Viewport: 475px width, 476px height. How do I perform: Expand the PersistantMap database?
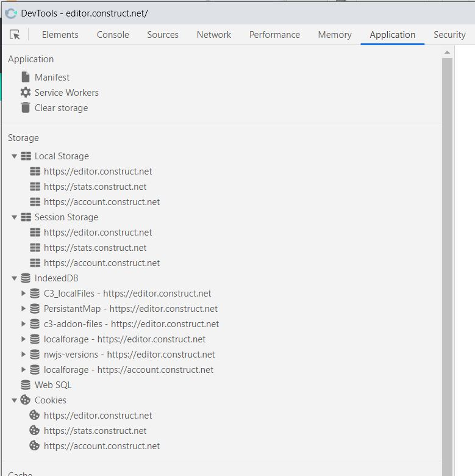(x=23, y=308)
